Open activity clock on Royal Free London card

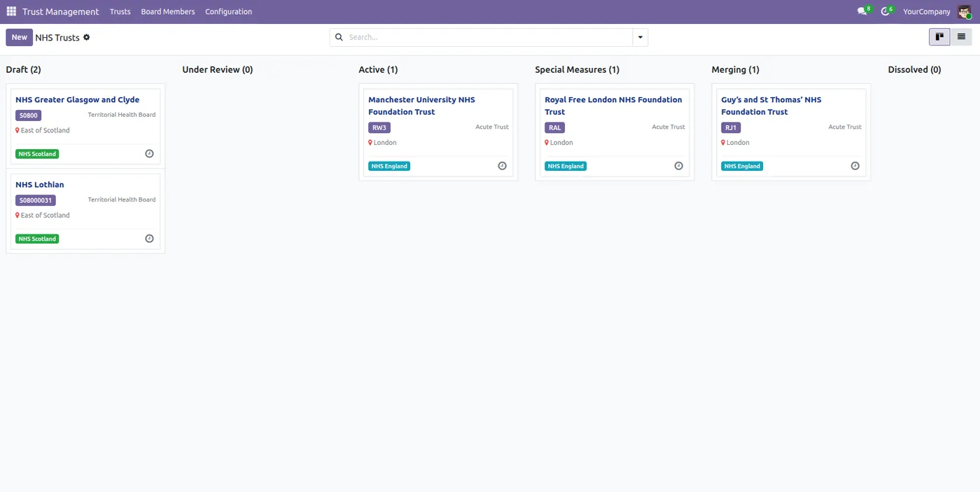coord(678,166)
